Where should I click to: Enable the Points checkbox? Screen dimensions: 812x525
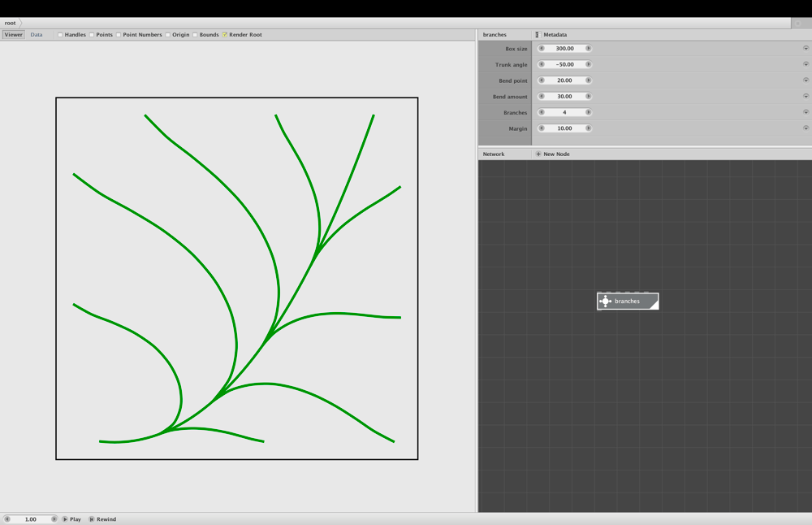coord(92,35)
